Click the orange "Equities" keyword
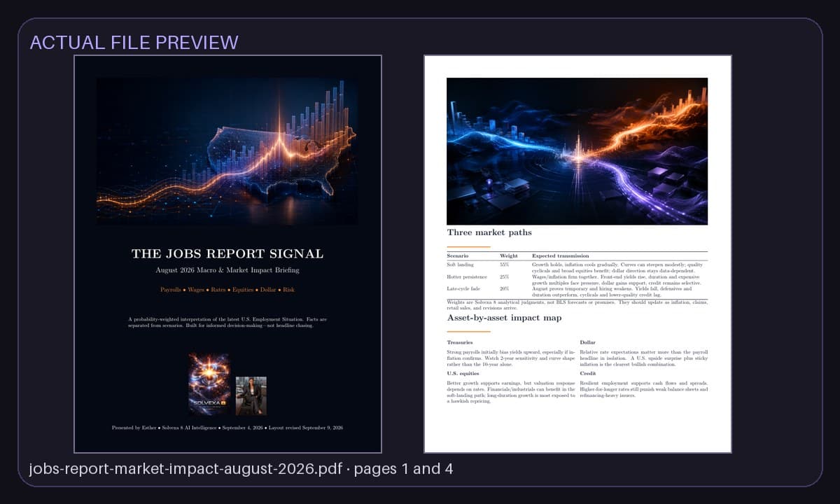The height and width of the screenshot is (504, 840). coord(244,290)
